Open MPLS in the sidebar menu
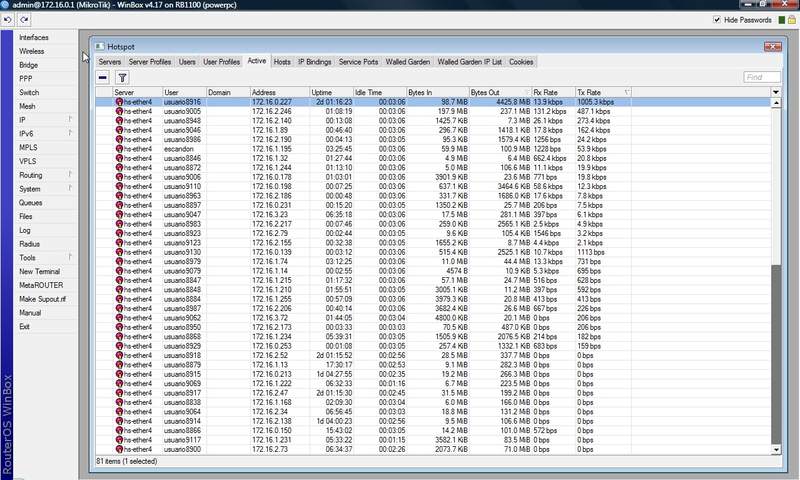Screen dimensions: 800x480 click(29, 148)
